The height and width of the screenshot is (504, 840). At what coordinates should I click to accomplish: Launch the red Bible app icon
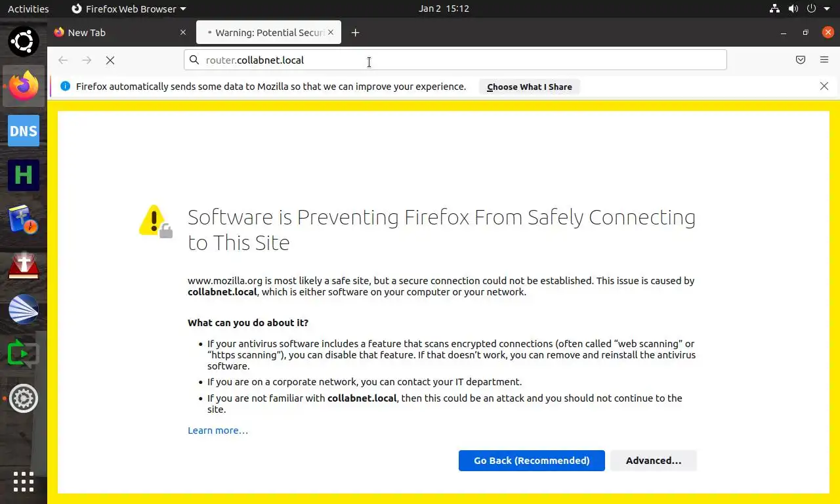[x=24, y=264]
